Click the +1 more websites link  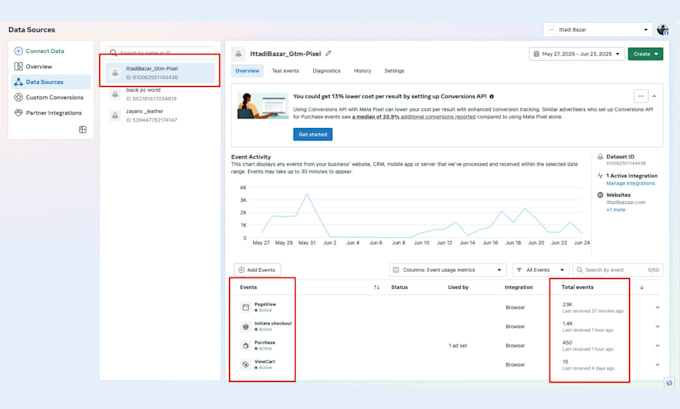[x=616, y=209]
